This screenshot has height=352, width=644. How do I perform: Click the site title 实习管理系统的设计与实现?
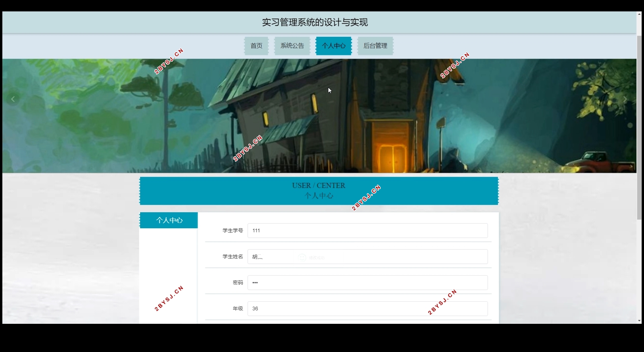point(315,22)
